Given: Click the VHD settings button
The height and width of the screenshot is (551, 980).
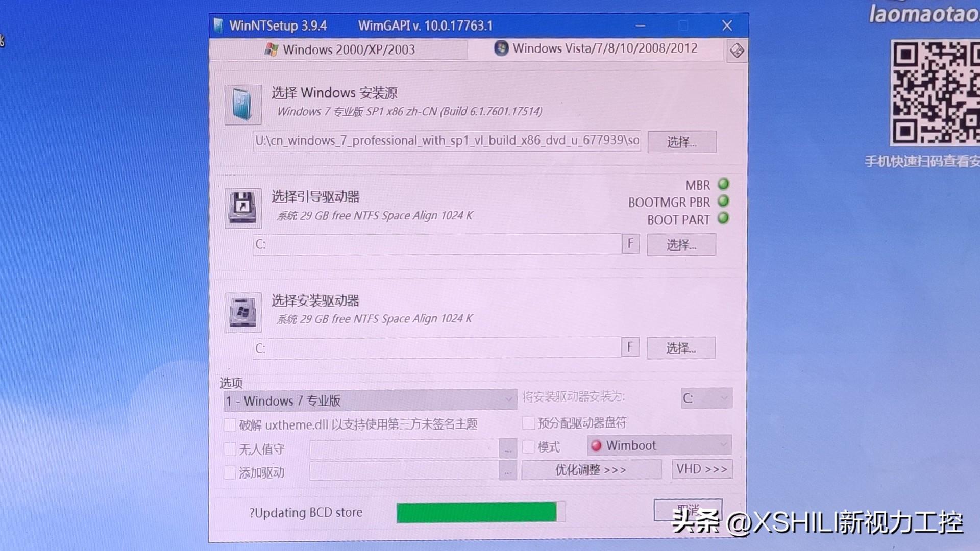Looking at the screenshot, I should 703,469.
